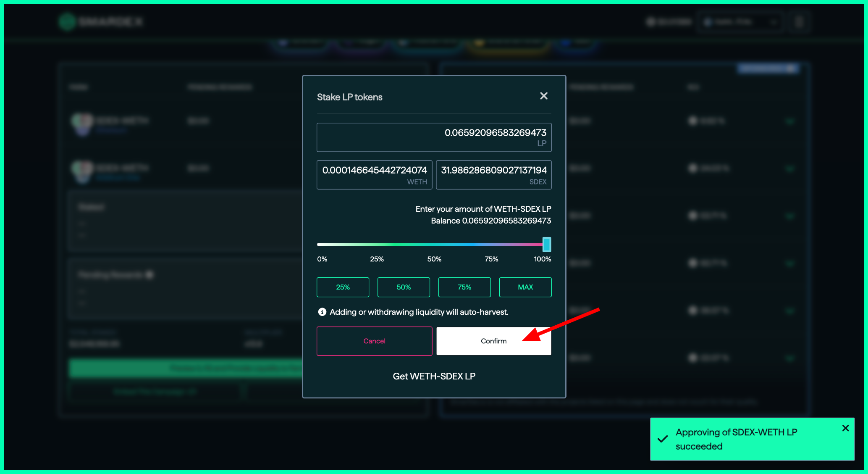Click the blurred SmarDex logo in header
868x474 pixels.
(101, 21)
